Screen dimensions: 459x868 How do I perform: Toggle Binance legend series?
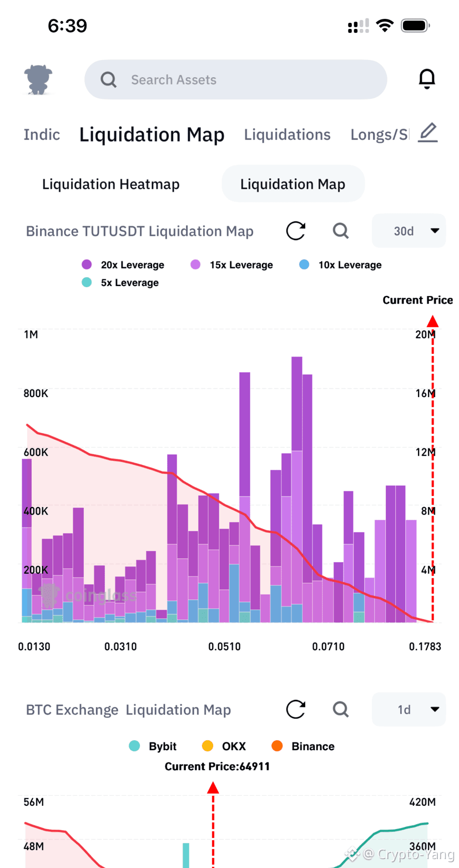[303, 746]
